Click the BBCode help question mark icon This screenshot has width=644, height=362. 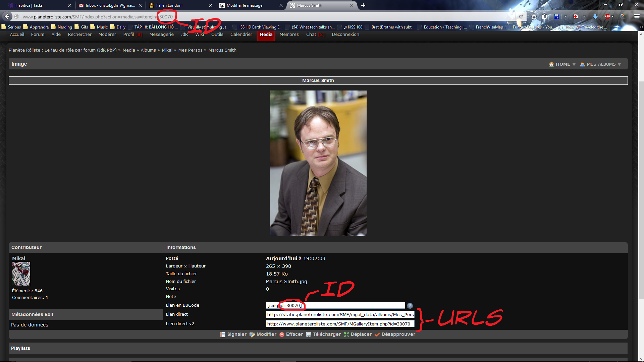410,305
